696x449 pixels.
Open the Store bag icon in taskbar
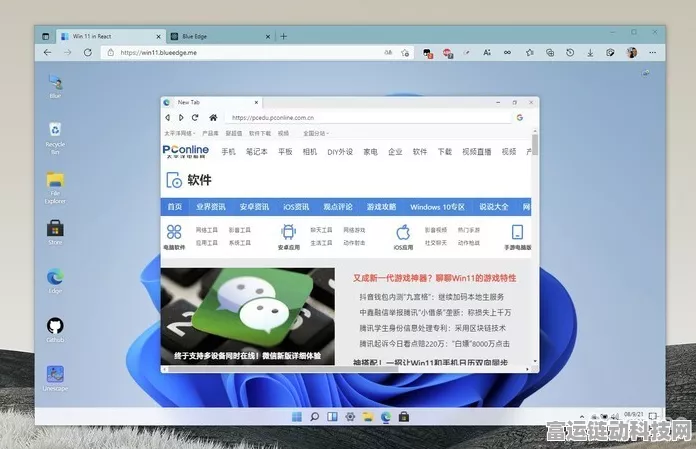(403, 417)
